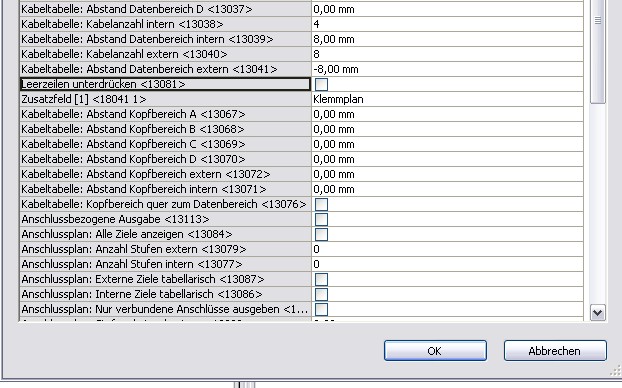Select row label Leerzeilen unterdrücken <13081>
622x388 pixels.
pyautogui.click(x=165, y=84)
